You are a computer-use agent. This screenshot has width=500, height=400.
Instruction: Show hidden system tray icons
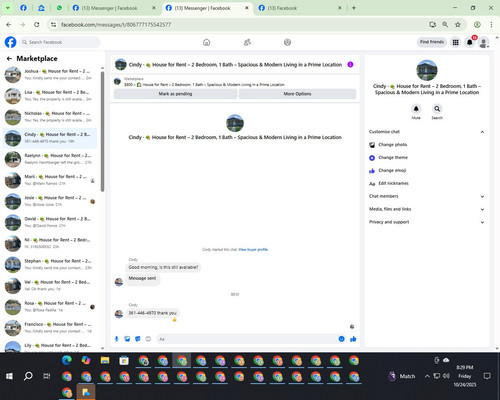[427, 376]
